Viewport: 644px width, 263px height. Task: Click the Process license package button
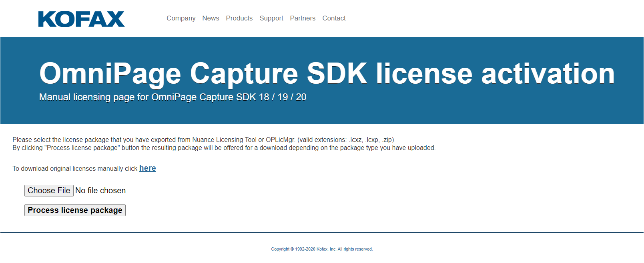(x=75, y=210)
